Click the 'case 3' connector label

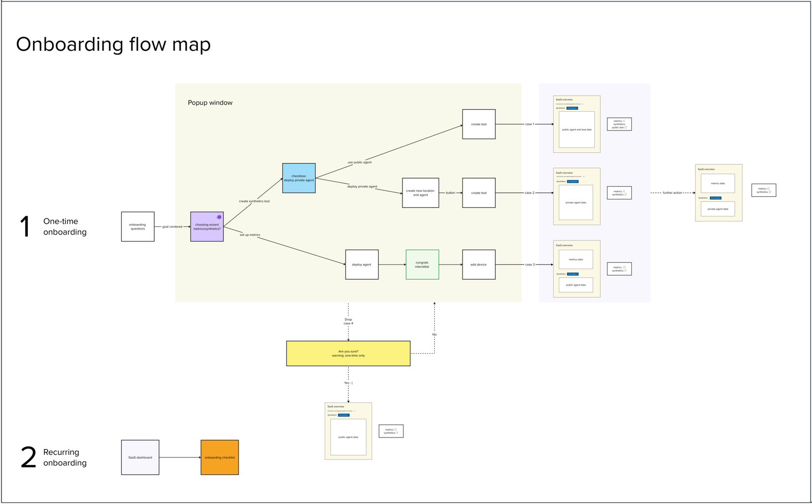529,264
